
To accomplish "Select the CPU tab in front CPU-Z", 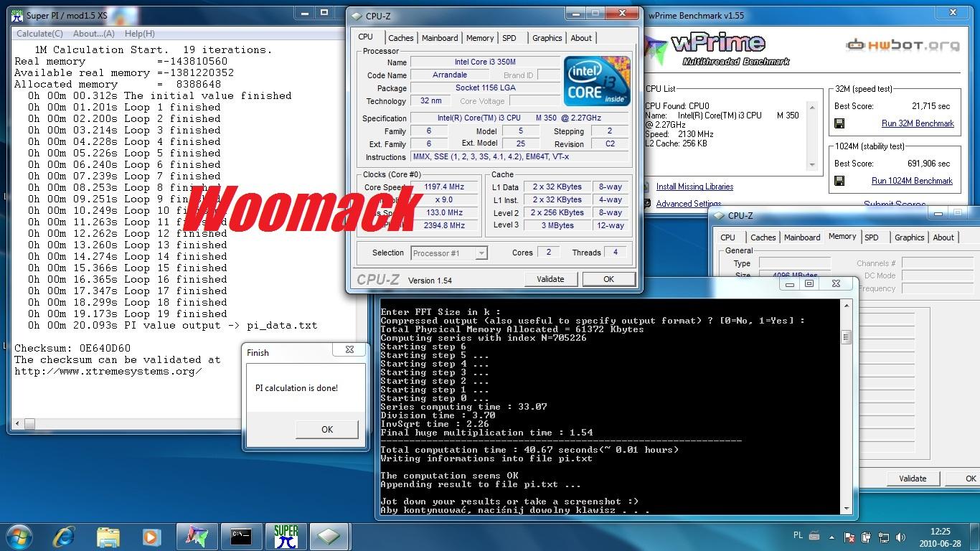I will pyautogui.click(x=366, y=37).
